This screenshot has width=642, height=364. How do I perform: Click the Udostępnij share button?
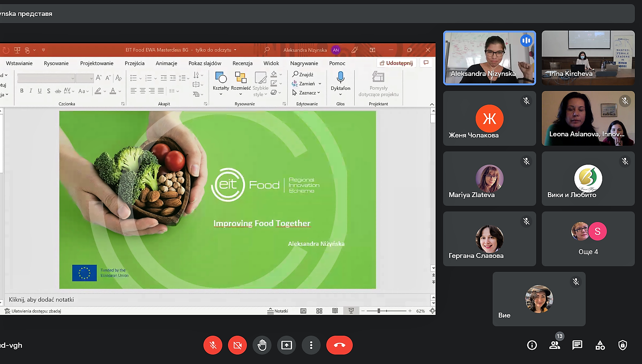396,63
